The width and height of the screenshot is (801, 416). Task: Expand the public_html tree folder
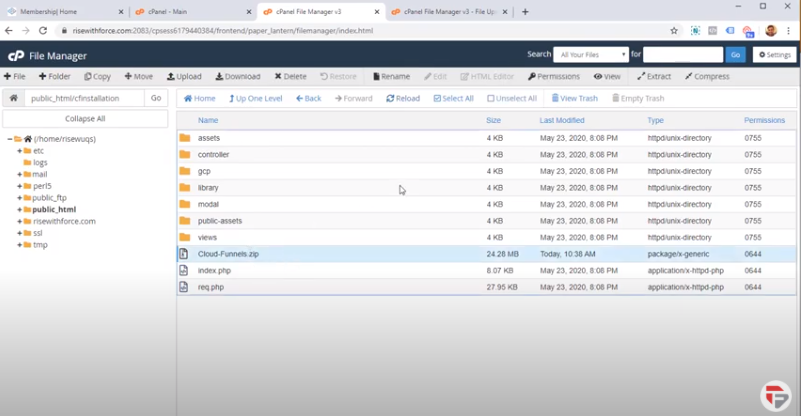pos(19,210)
